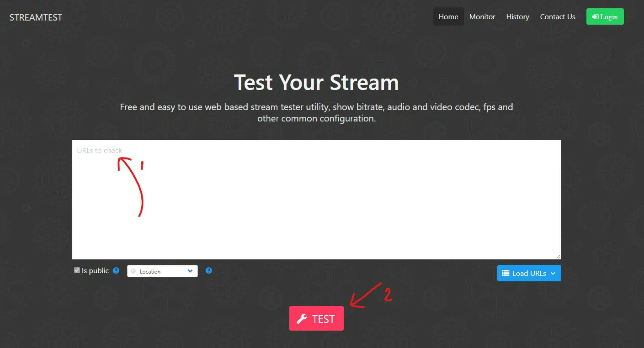The height and width of the screenshot is (348, 644).
Task: Click the pink TEST button
Action: tap(316, 318)
